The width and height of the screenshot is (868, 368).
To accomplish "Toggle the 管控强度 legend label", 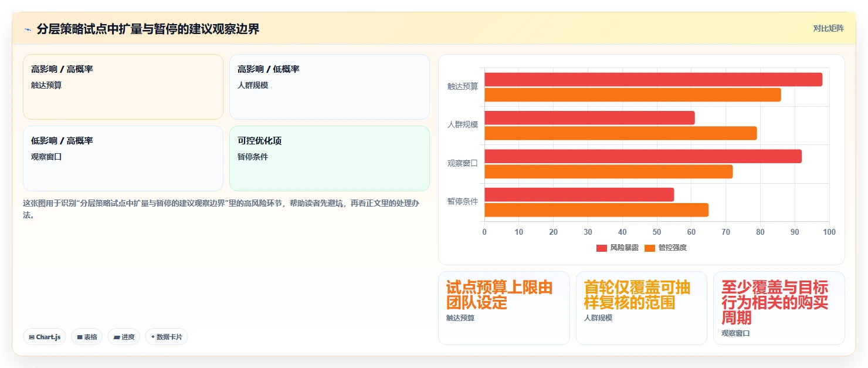I will click(x=672, y=248).
